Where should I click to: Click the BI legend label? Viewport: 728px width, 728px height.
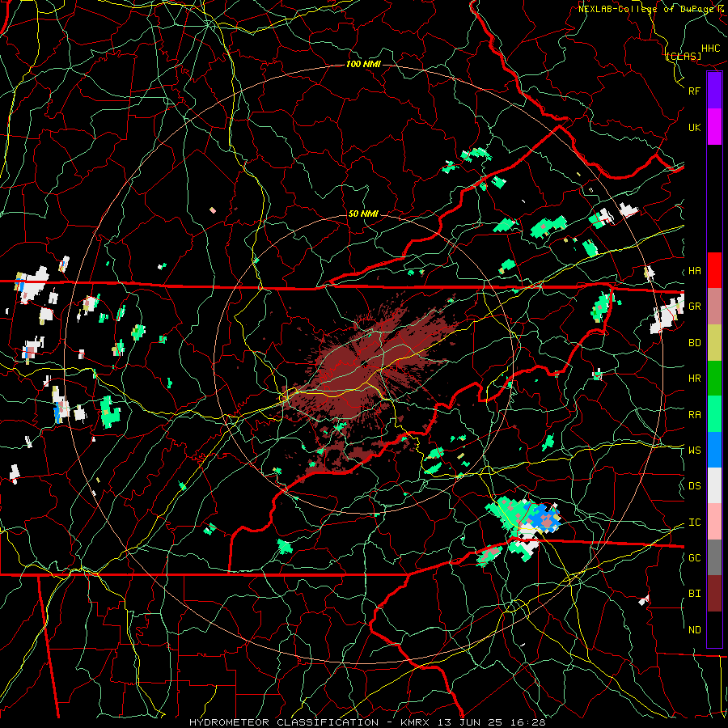pos(694,594)
